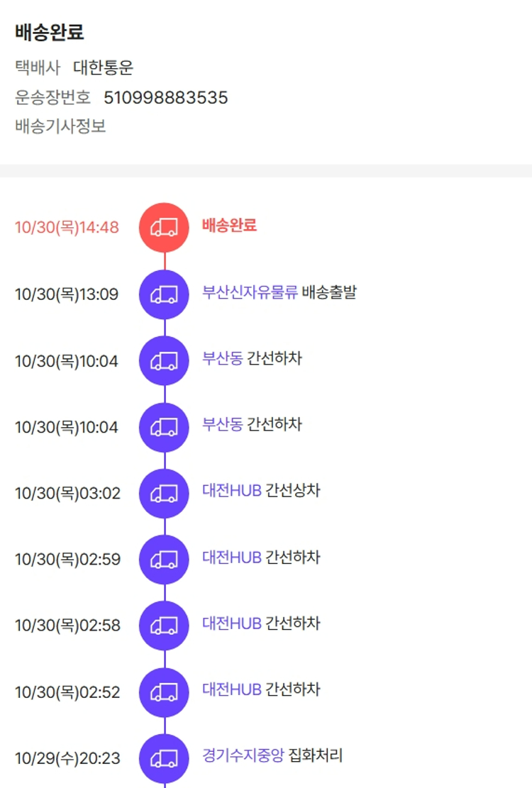
Task: Select the 대전HUB link in the 02:52 entry
Action: pos(231,689)
